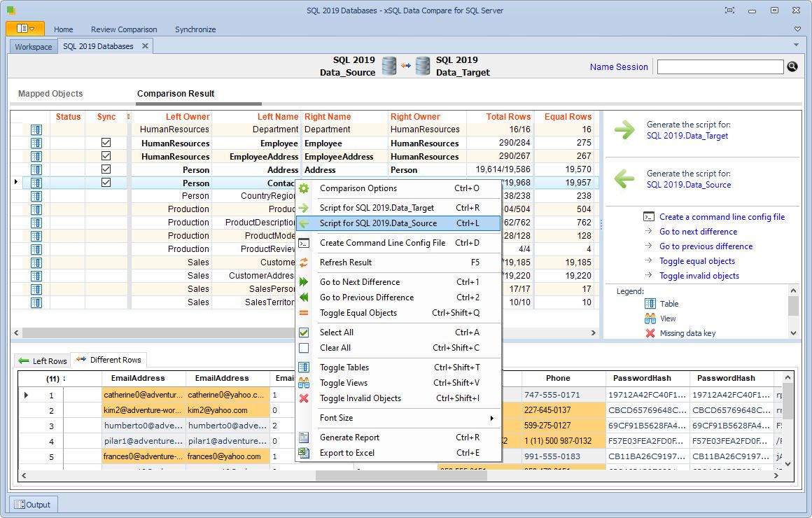
Task: Click the Table icon in Legend
Action: pyautogui.click(x=650, y=304)
